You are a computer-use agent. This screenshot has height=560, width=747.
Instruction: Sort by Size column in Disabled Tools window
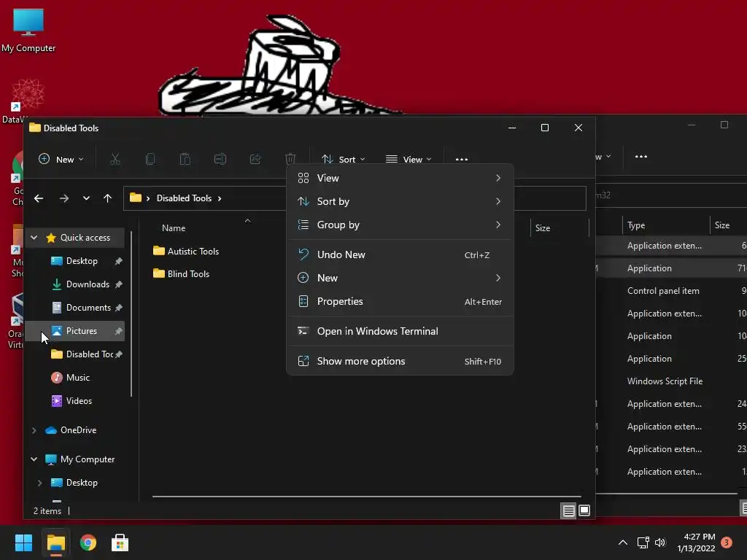click(543, 228)
